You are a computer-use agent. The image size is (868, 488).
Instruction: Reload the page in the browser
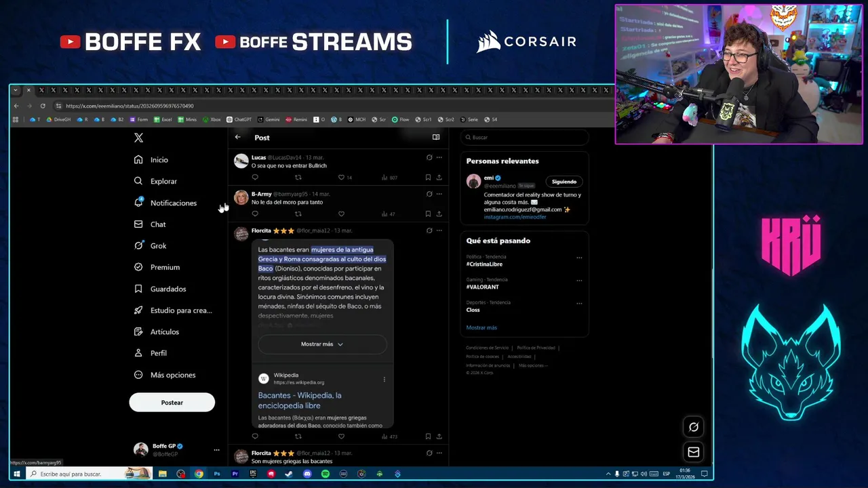pos(43,106)
